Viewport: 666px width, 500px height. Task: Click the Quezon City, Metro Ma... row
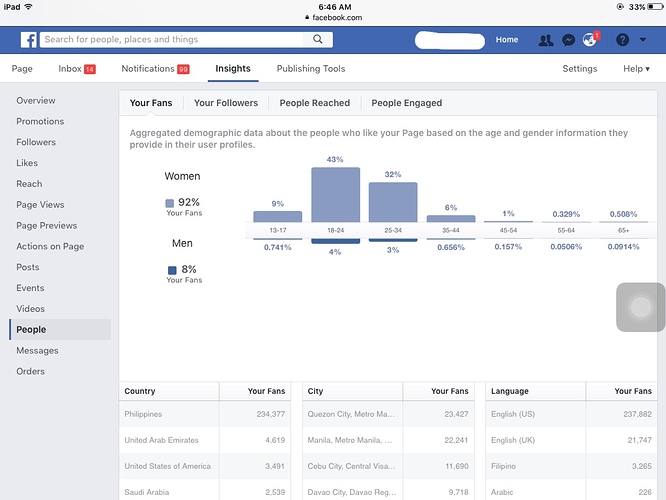(388, 414)
